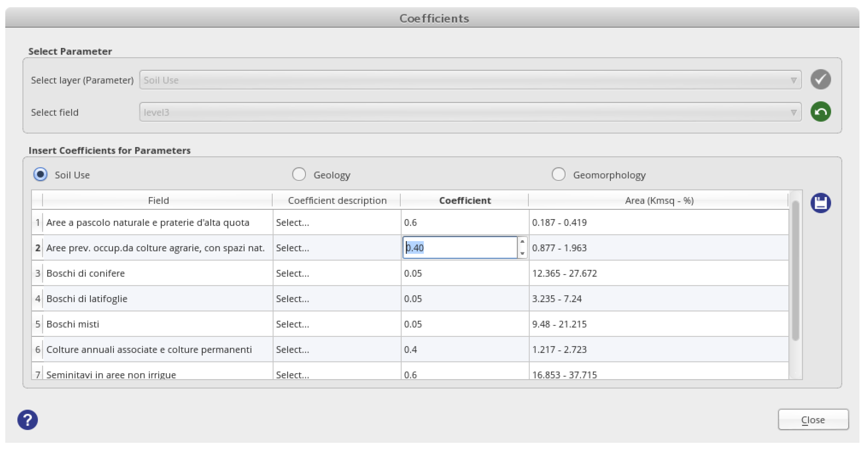Click the Seminitavi in aree non irrigue cell
The width and height of the screenshot is (868, 450).
coord(158,371)
